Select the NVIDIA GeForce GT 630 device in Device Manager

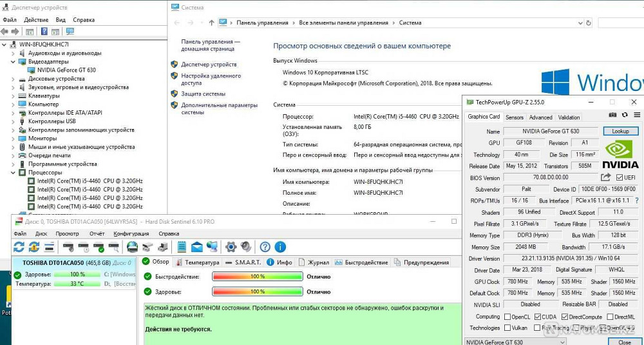[x=66, y=70]
